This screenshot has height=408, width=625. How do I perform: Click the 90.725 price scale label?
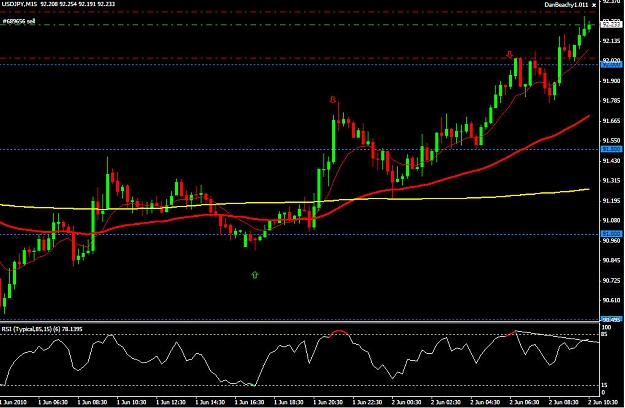[612, 280]
